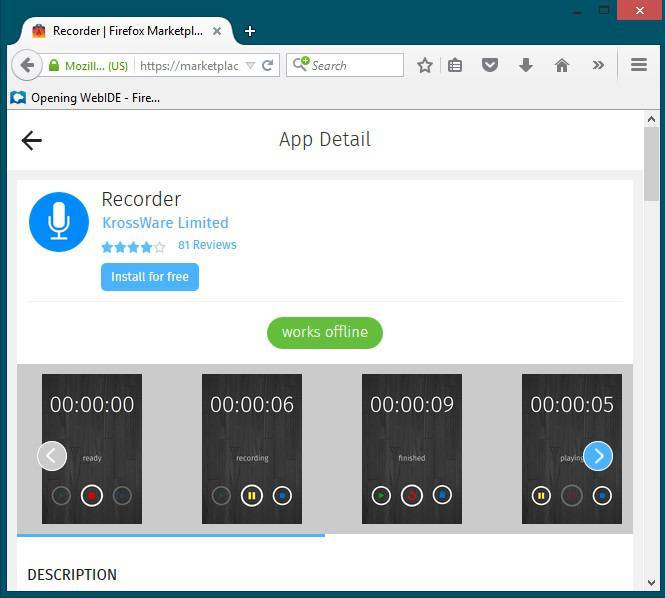The width and height of the screenshot is (665, 598).
Task: Open the URL history dropdown arrow
Action: 250,65
